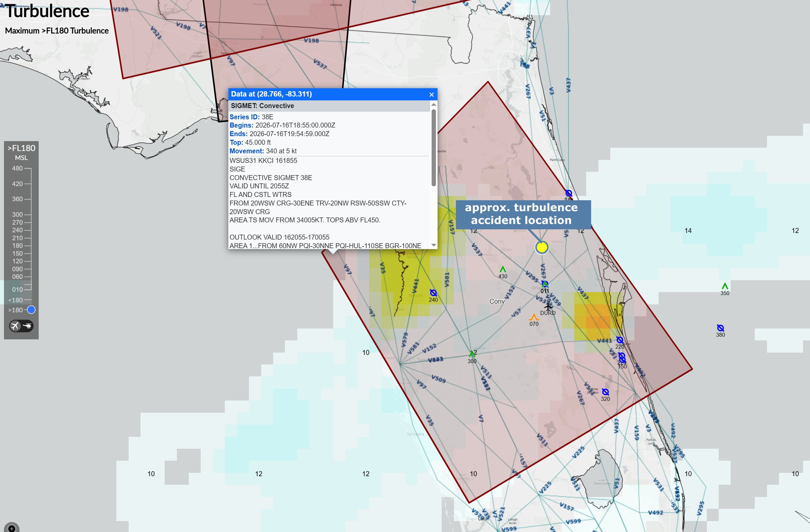Click the Series ID: 38E line

click(251, 117)
